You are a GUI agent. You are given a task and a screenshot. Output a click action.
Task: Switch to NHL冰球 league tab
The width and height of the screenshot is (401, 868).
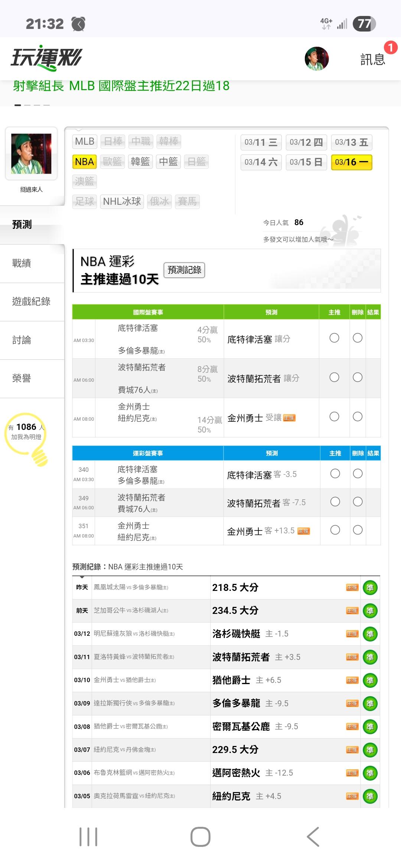(x=122, y=201)
